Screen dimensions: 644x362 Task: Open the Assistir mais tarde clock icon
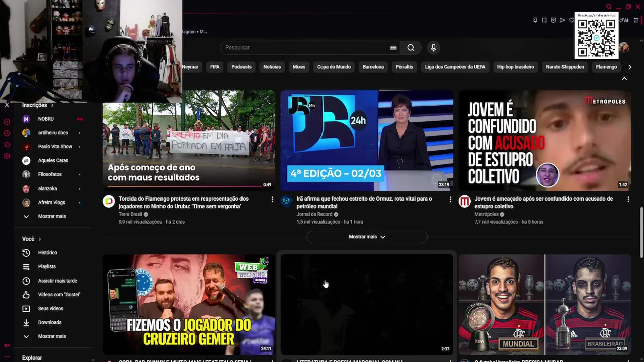pyautogui.click(x=26, y=281)
